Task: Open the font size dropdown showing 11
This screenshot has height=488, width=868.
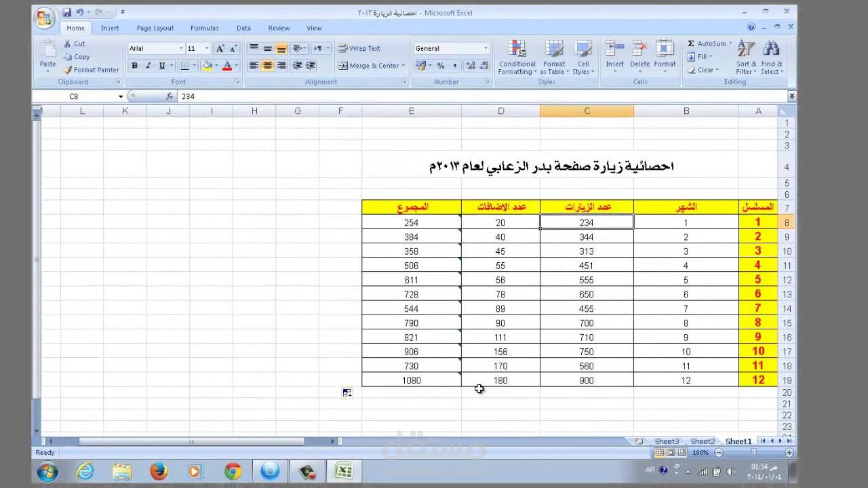Action: tap(207, 48)
